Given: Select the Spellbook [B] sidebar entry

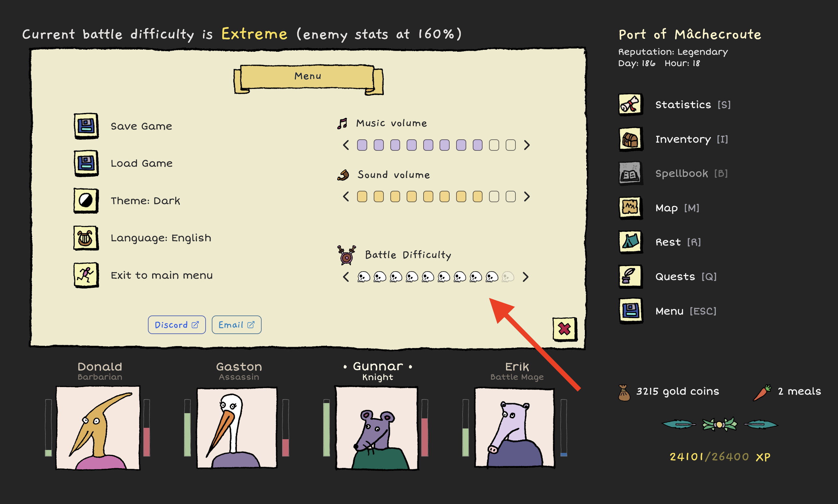Looking at the screenshot, I should [x=673, y=173].
